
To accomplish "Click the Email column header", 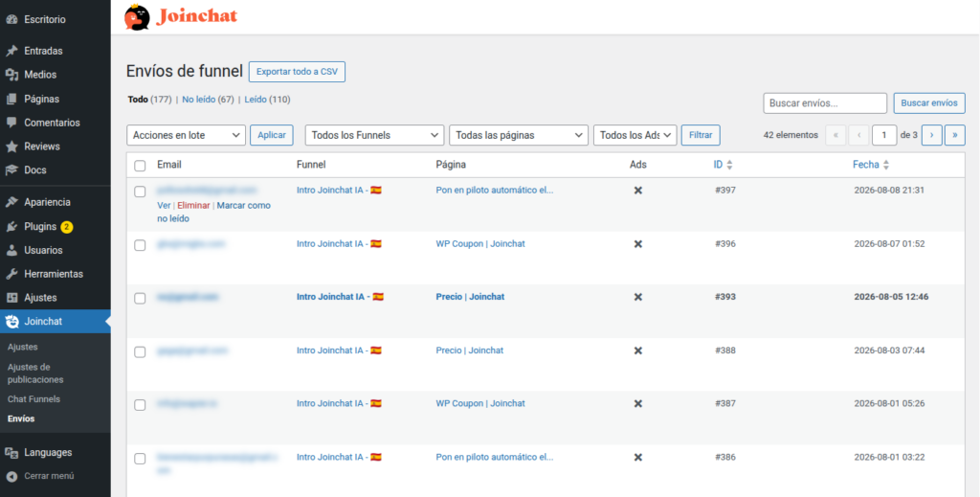I will (169, 165).
